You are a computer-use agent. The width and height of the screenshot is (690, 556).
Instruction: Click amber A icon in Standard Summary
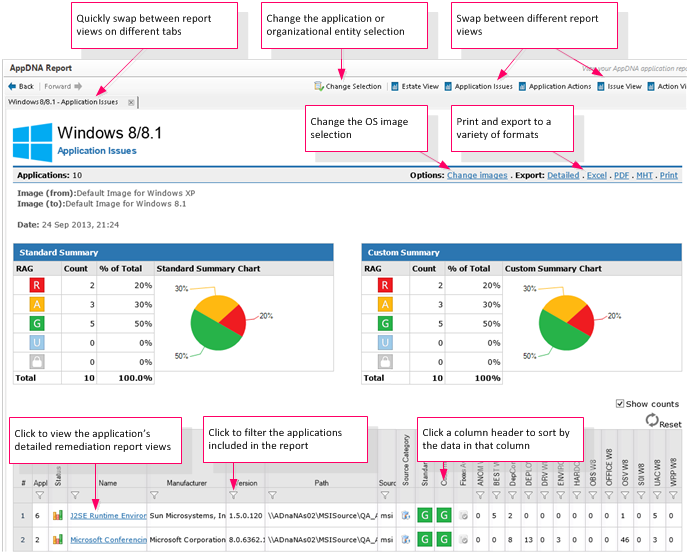(37, 304)
